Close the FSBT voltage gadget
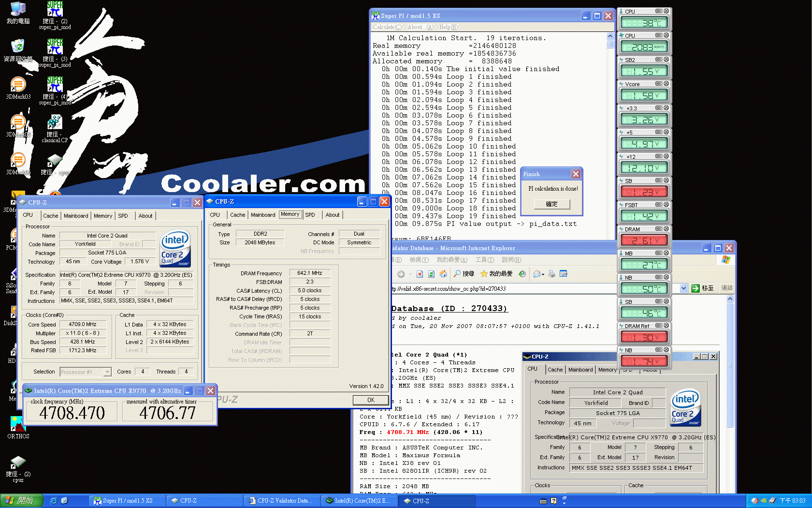The height and width of the screenshot is (508, 812). (666, 205)
